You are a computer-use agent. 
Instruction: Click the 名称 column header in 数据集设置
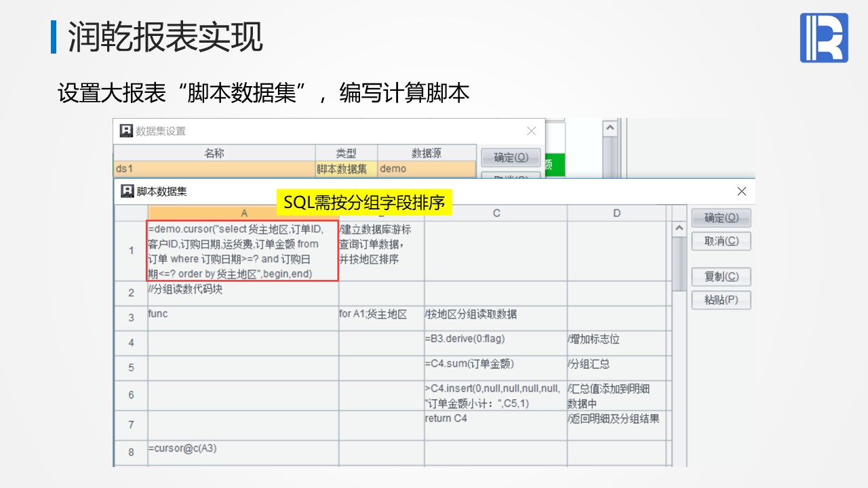(214, 153)
